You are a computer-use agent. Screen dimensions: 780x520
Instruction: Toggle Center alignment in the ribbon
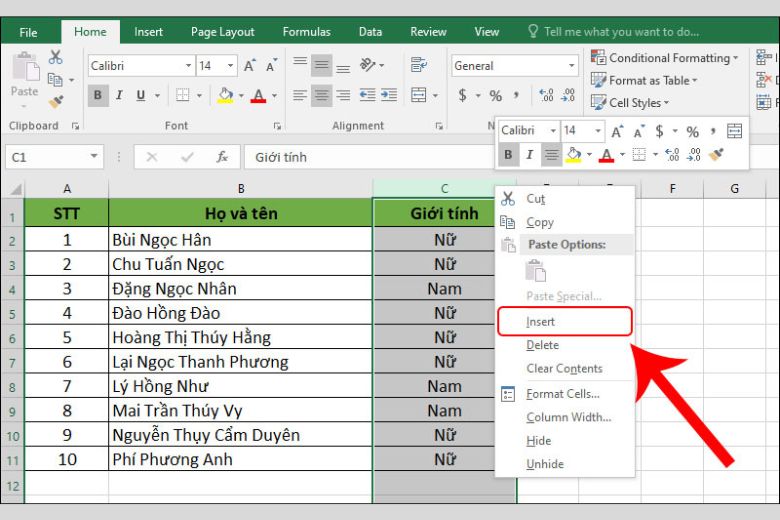tap(321, 95)
